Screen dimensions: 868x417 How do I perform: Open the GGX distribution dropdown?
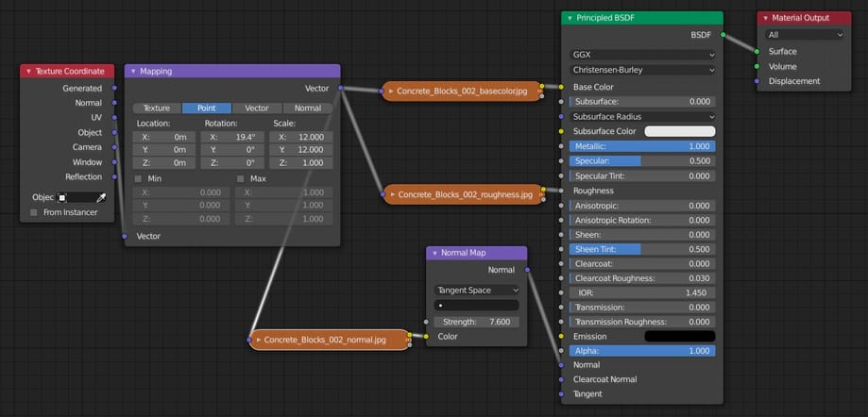coord(642,56)
